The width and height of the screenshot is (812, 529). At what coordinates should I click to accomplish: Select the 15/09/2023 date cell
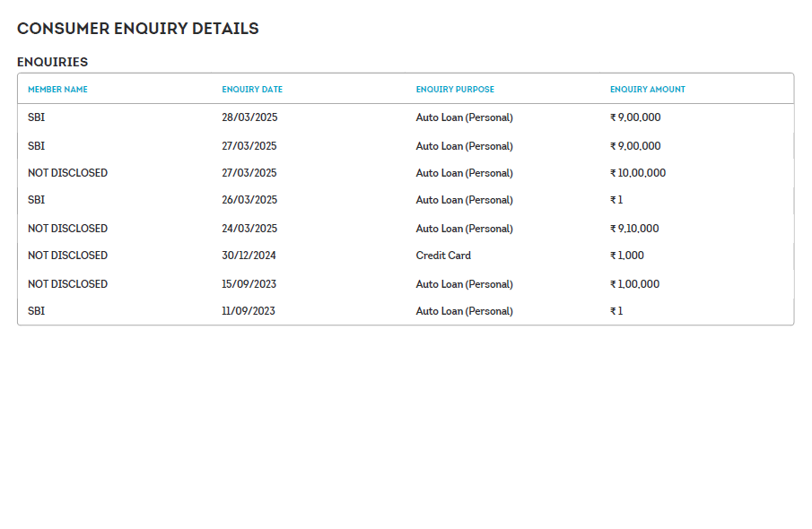[249, 284]
